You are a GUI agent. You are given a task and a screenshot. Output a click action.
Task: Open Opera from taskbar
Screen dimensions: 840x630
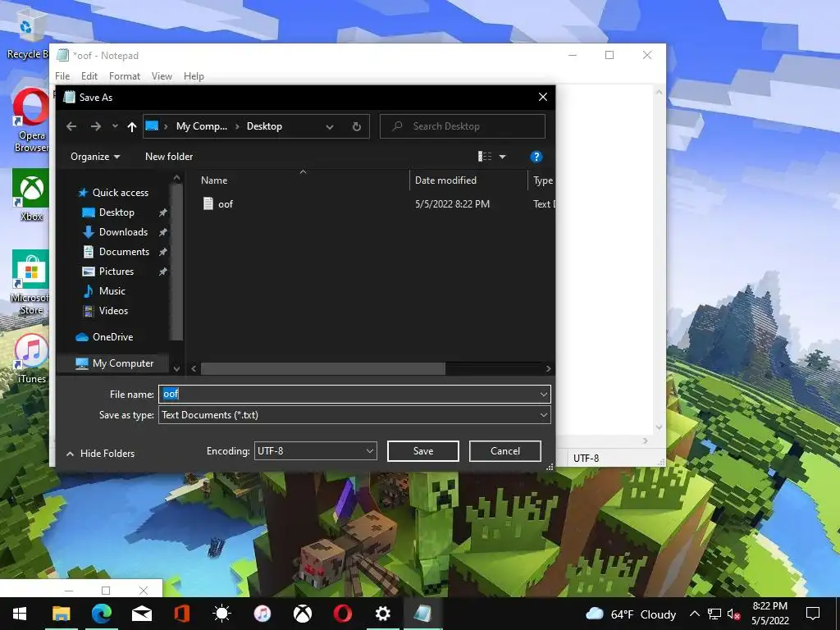[343, 614]
